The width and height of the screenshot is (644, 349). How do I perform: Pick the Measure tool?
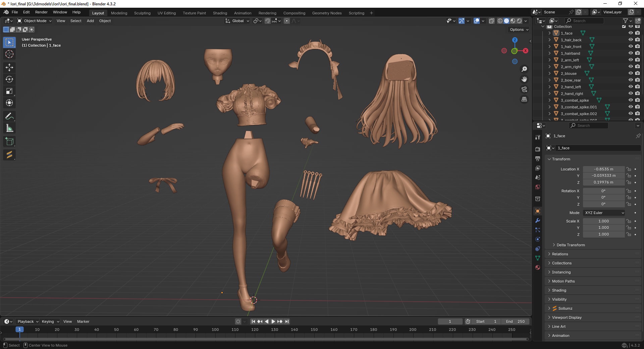(9, 128)
